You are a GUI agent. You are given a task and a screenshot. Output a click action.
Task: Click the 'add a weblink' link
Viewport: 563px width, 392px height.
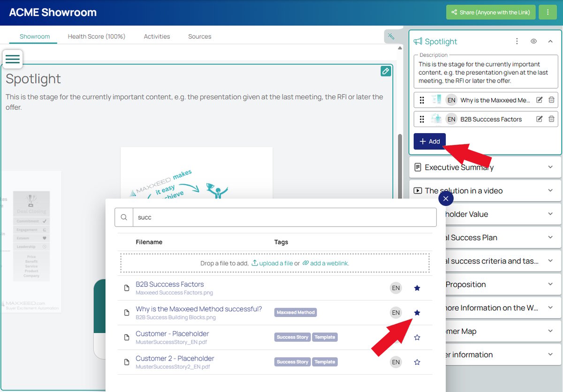[x=325, y=263]
